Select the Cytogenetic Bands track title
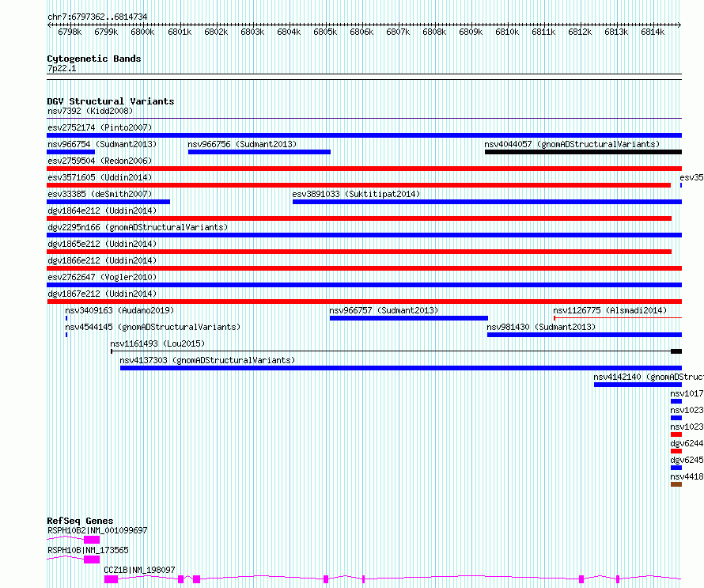The height and width of the screenshot is (588, 704). click(94, 59)
